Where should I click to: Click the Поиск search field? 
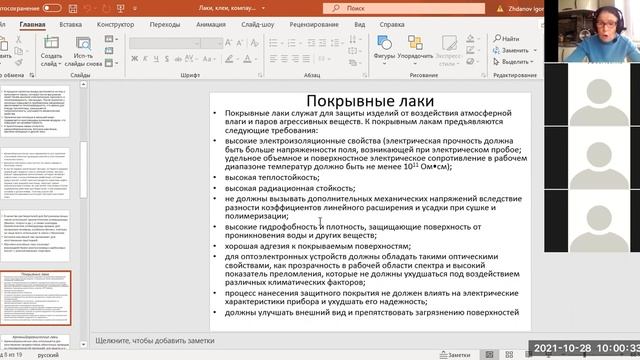tap(404, 8)
